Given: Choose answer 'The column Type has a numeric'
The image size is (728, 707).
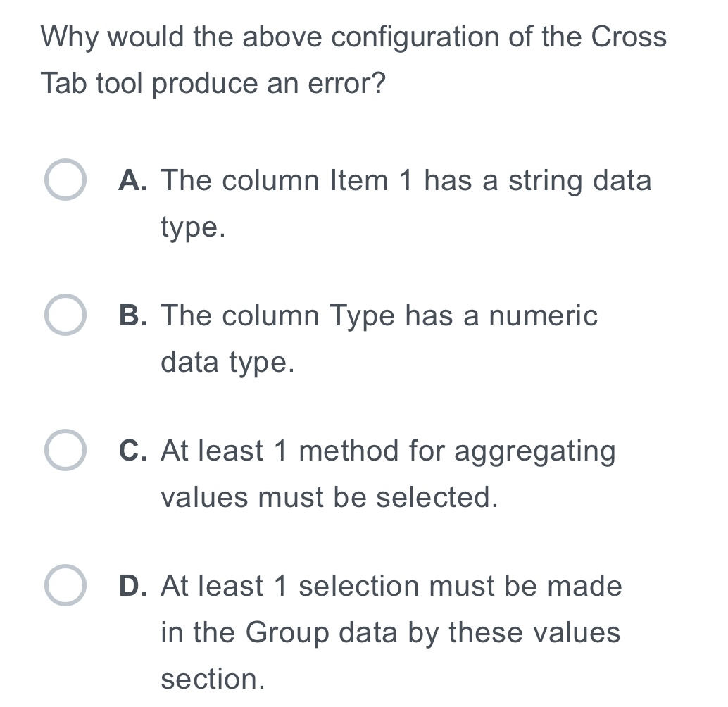Looking at the screenshot, I should tap(379, 316).
